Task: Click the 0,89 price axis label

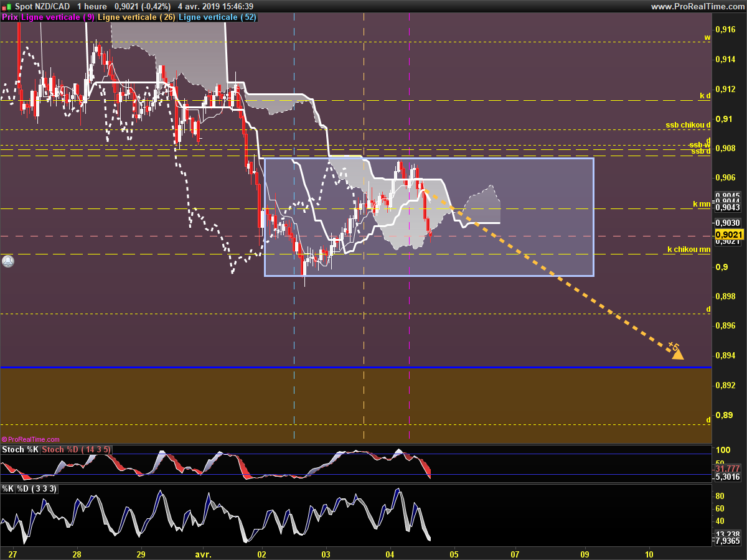Action: point(723,415)
